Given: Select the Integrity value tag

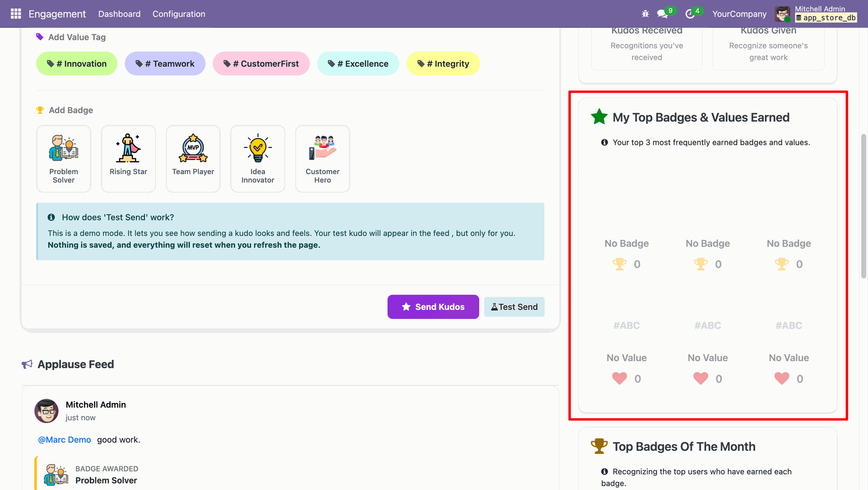Looking at the screenshot, I should click(443, 64).
